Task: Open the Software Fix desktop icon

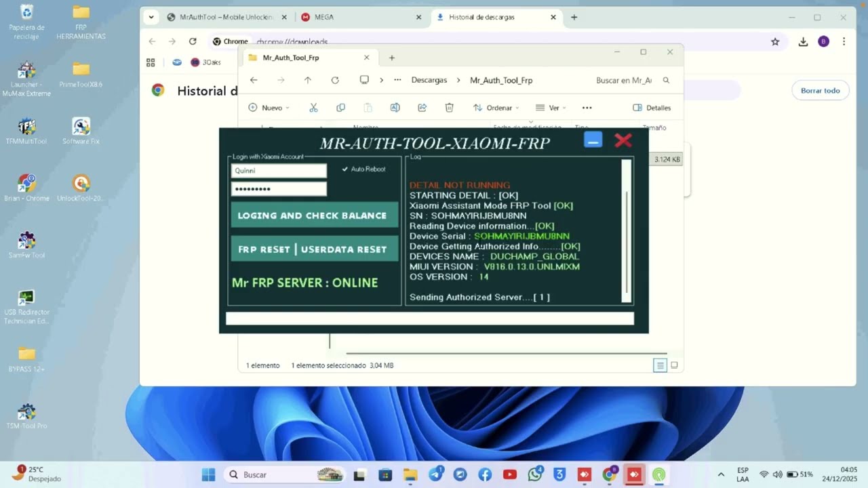Action: (x=81, y=131)
